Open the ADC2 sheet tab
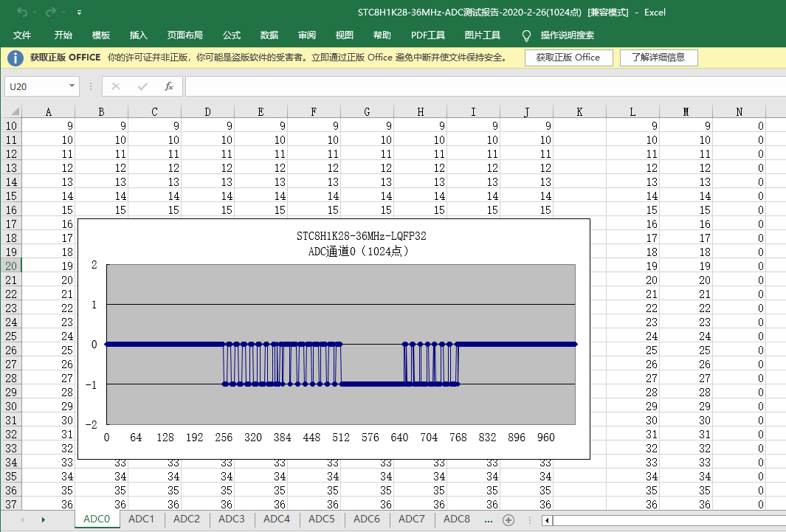This screenshot has height=532, width=786. [x=187, y=519]
